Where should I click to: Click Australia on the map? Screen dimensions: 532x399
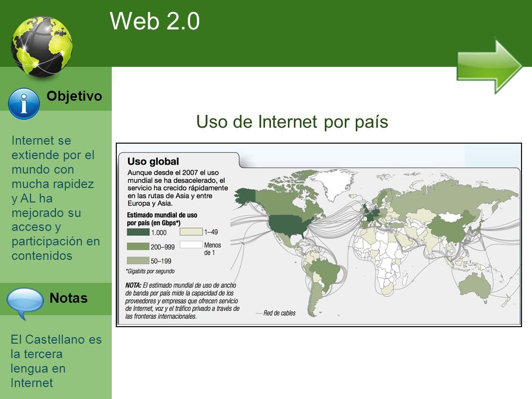click(475, 287)
